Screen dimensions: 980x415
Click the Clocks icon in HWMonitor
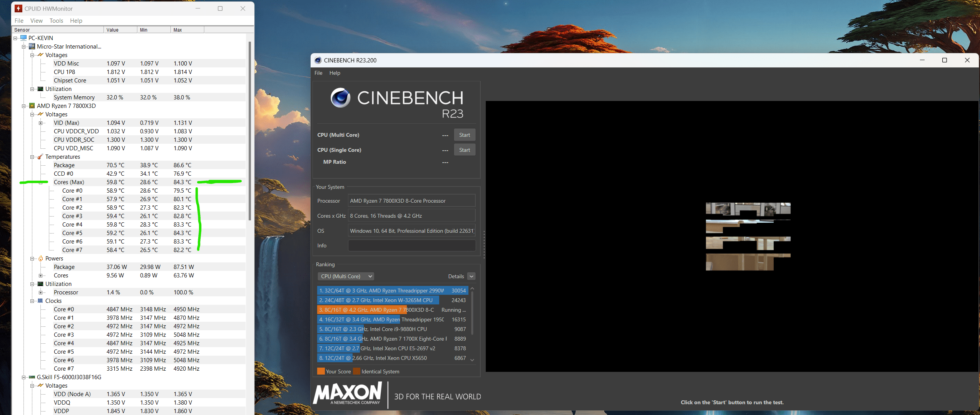point(40,301)
